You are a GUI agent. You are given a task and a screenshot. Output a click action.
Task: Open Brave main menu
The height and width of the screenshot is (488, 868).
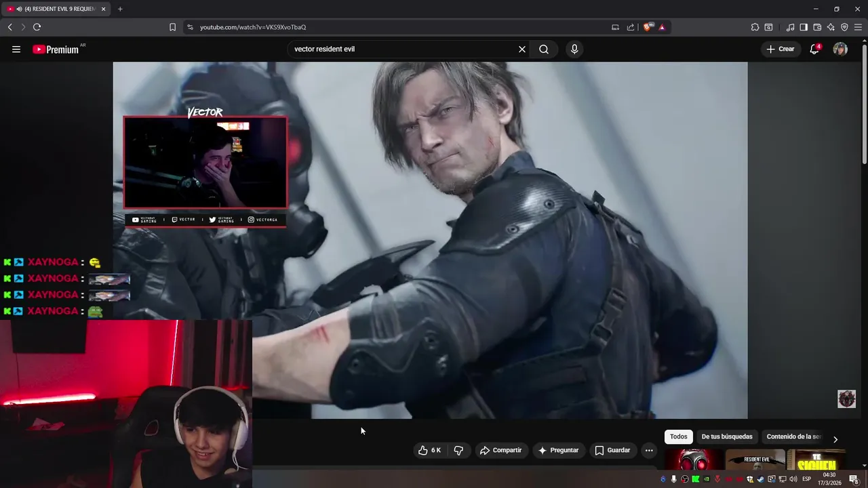pyautogui.click(x=858, y=27)
